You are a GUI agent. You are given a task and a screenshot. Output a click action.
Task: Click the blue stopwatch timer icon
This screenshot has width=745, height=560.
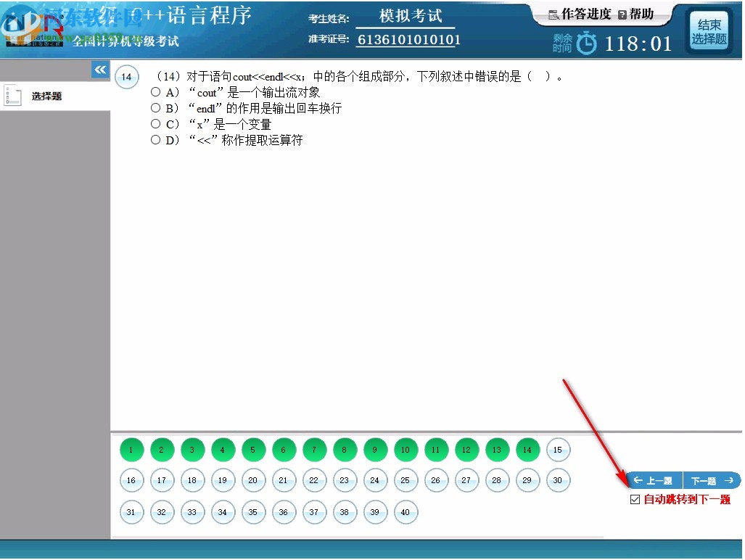pyautogui.click(x=586, y=44)
